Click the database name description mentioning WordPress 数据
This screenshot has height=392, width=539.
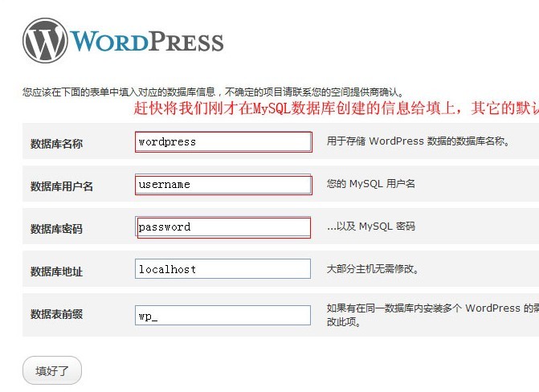[418, 141]
